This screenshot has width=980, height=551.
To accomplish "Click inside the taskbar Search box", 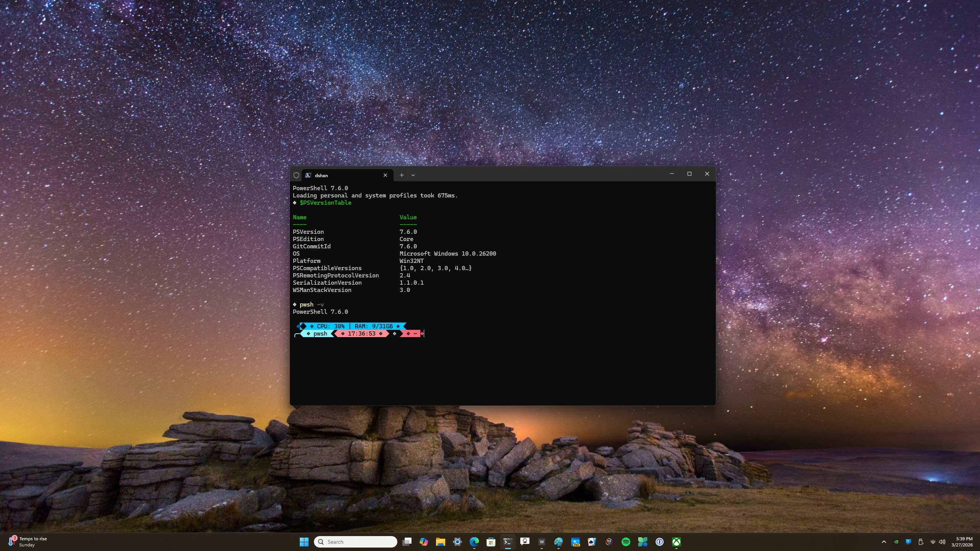I will tap(356, 541).
